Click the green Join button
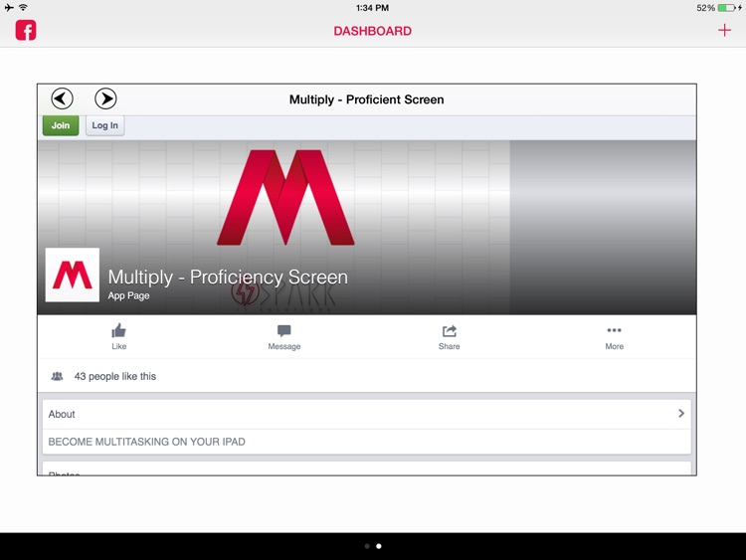 [61, 125]
